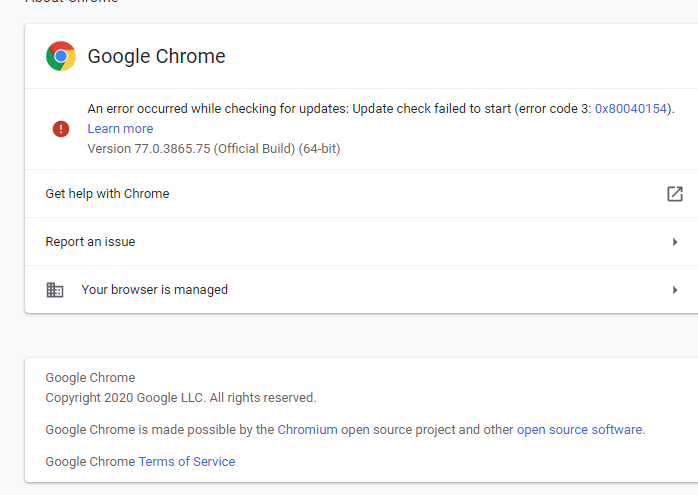Open the Chromium project link
This screenshot has width=698, height=495.
point(307,430)
